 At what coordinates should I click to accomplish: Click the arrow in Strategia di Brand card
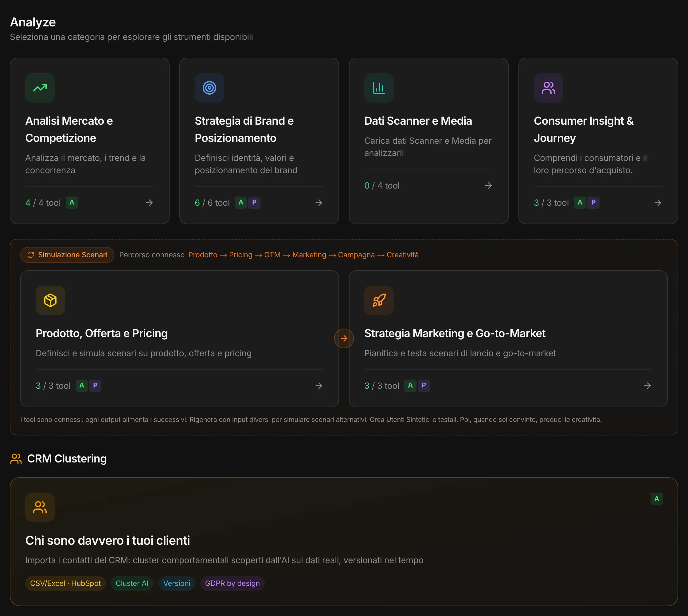click(319, 203)
